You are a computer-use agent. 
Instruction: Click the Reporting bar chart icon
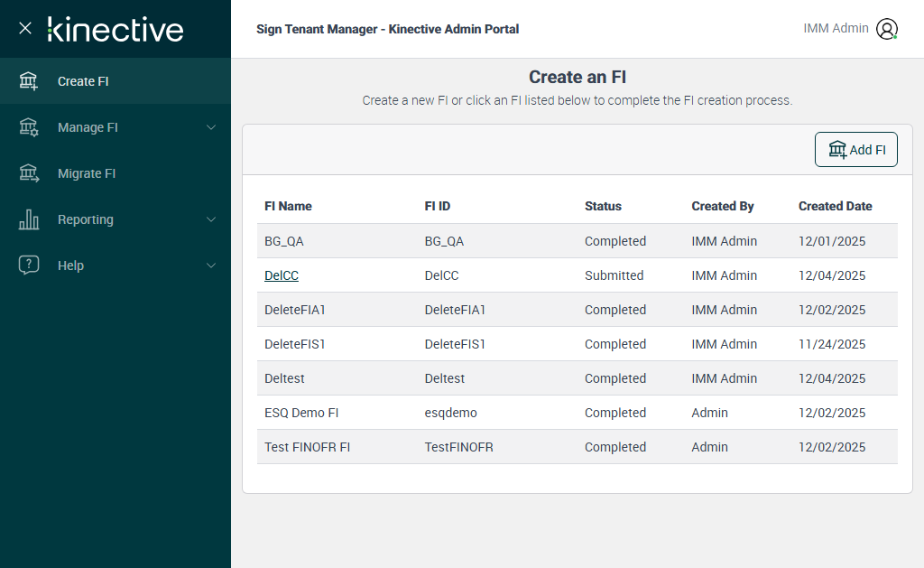pos(29,219)
